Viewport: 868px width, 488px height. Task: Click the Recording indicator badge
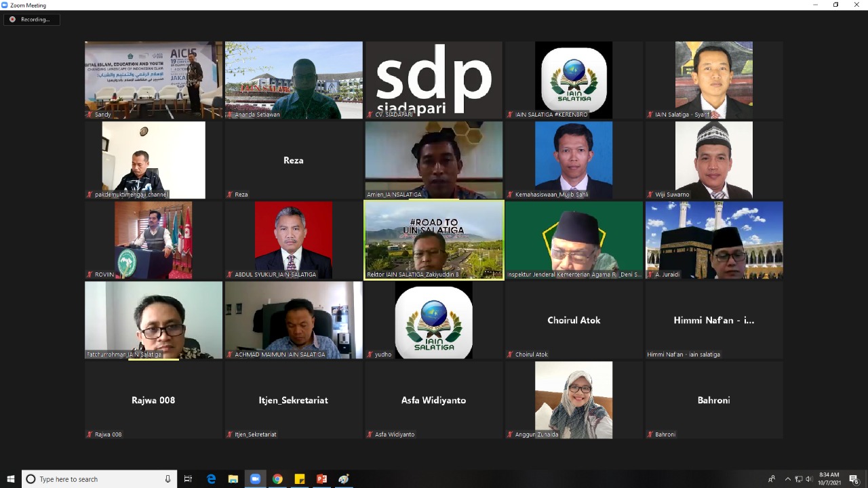pos(31,20)
